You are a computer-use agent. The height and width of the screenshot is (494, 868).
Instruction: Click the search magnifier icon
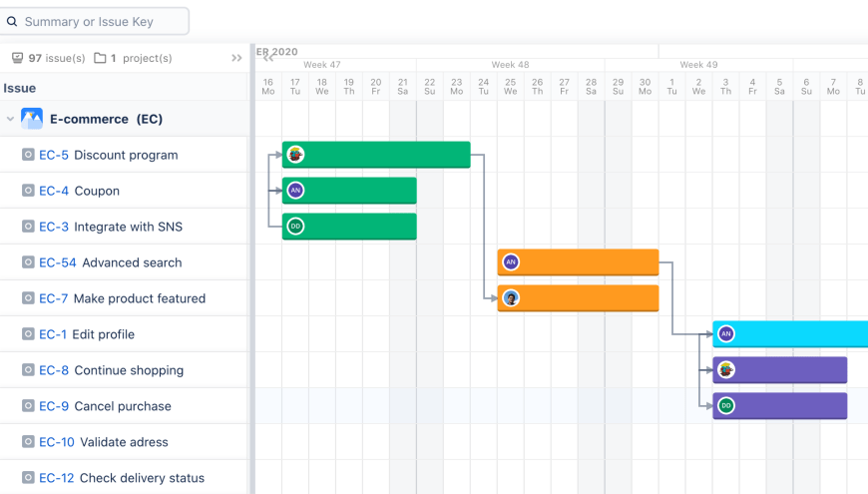tap(12, 22)
